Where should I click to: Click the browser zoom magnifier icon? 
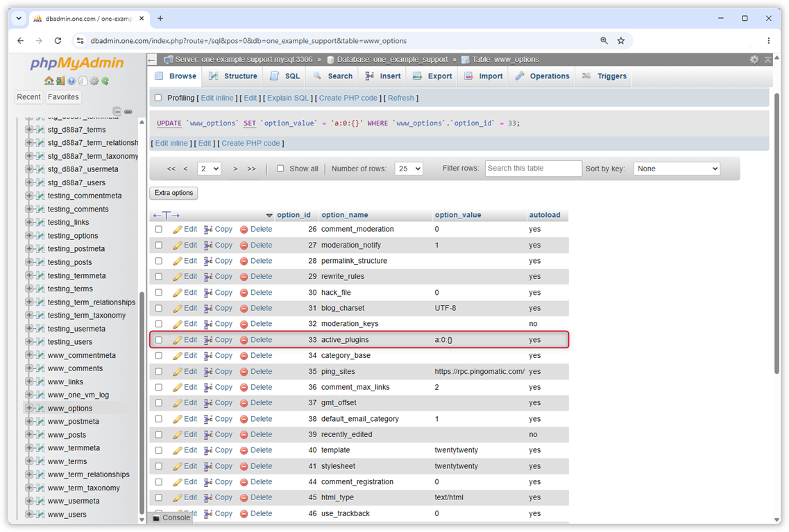[x=604, y=41]
